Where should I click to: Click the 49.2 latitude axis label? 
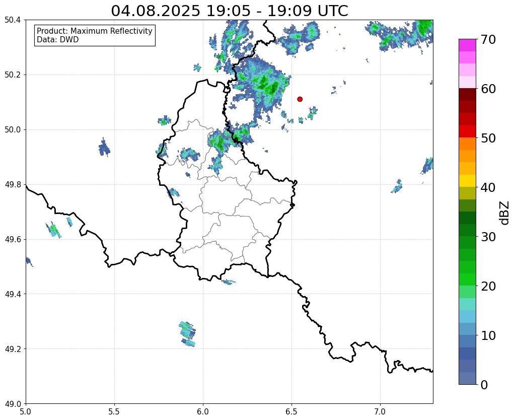tap(13, 349)
